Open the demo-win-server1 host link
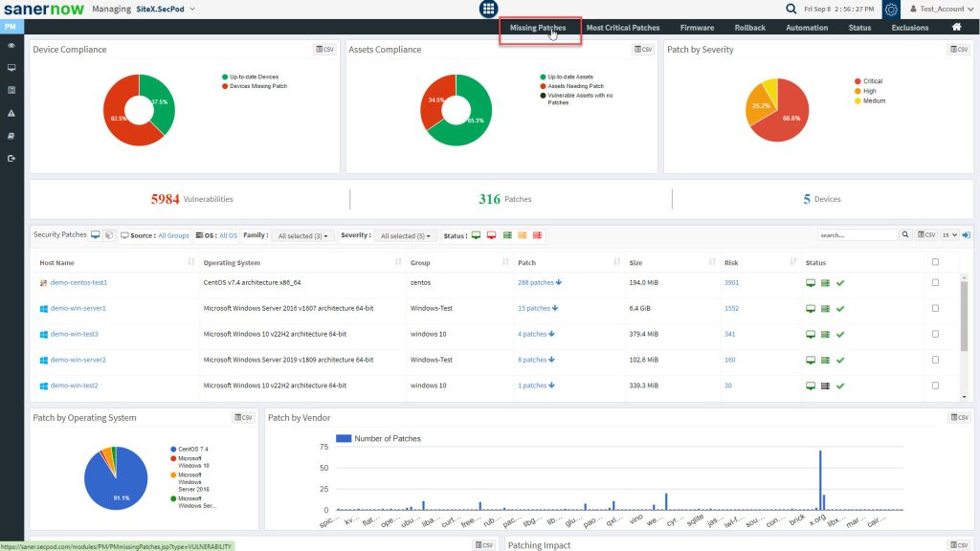 click(x=78, y=308)
